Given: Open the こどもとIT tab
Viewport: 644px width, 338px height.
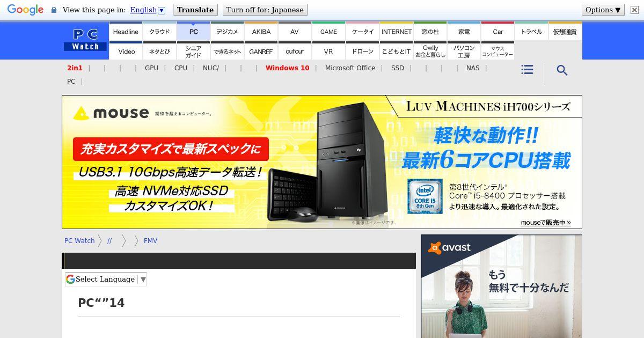Looking at the screenshot, I should click(396, 51).
